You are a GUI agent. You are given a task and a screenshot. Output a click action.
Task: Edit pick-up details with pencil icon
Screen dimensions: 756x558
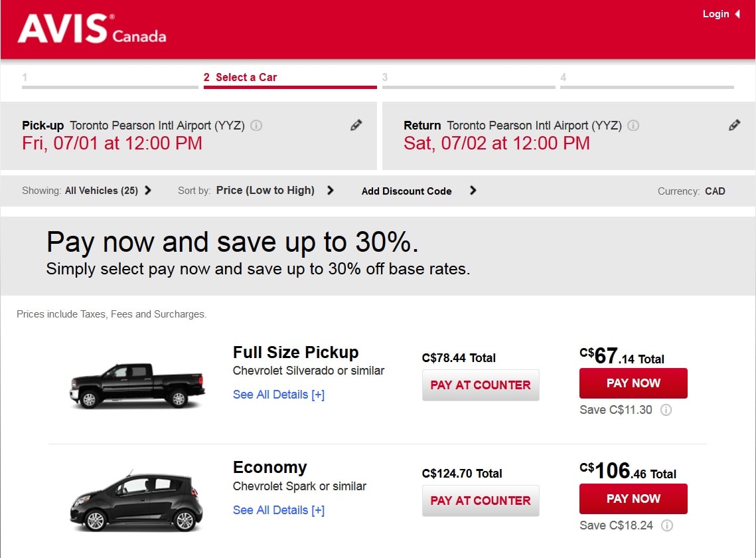[356, 125]
